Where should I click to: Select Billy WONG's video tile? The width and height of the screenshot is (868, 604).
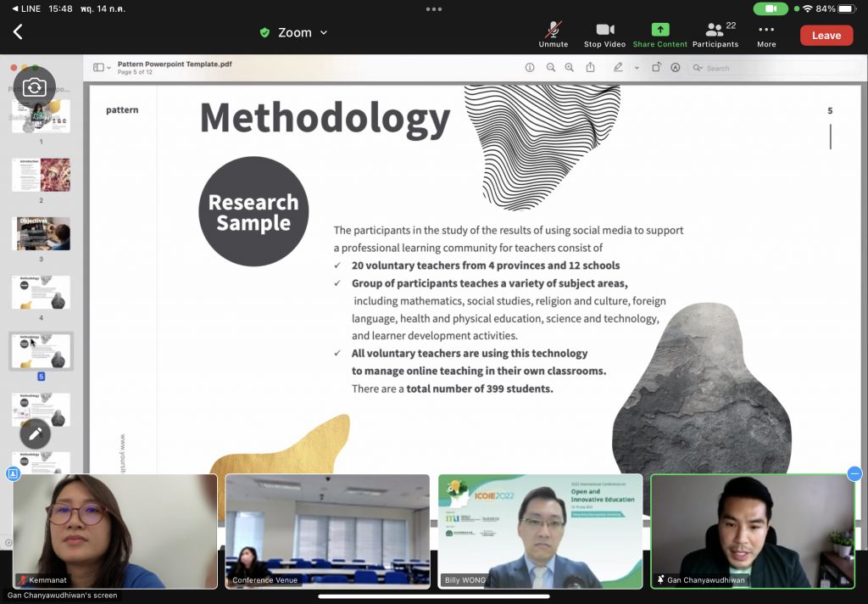(540, 530)
